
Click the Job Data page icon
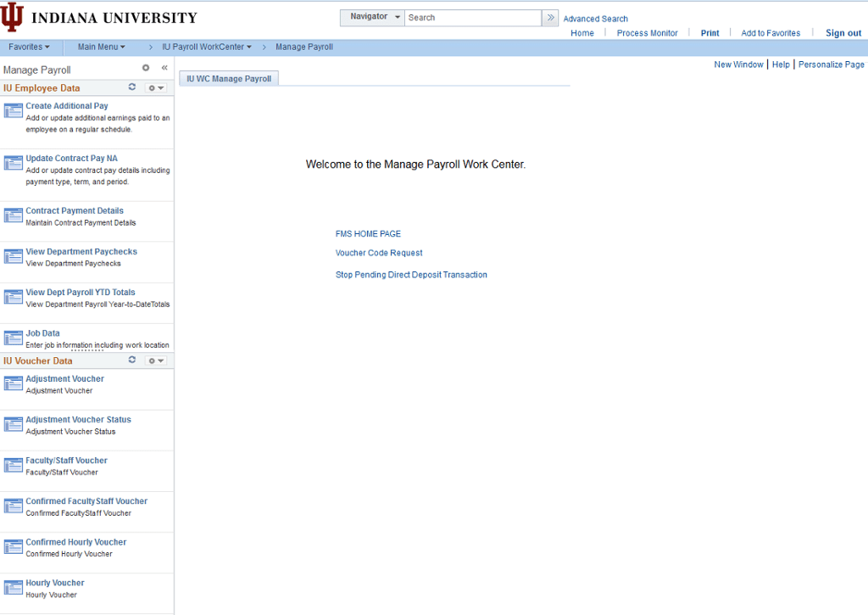tap(14, 338)
